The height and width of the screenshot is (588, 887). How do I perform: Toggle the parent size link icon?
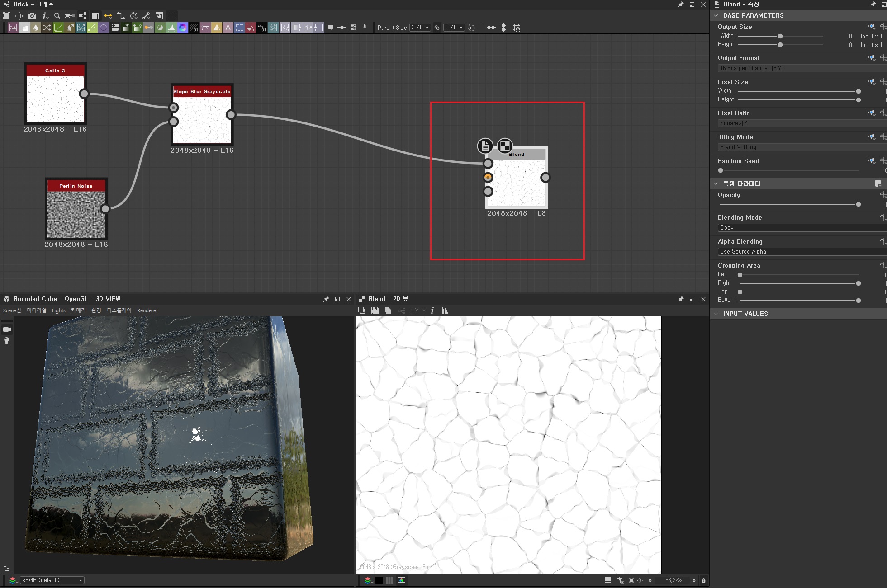437,28
